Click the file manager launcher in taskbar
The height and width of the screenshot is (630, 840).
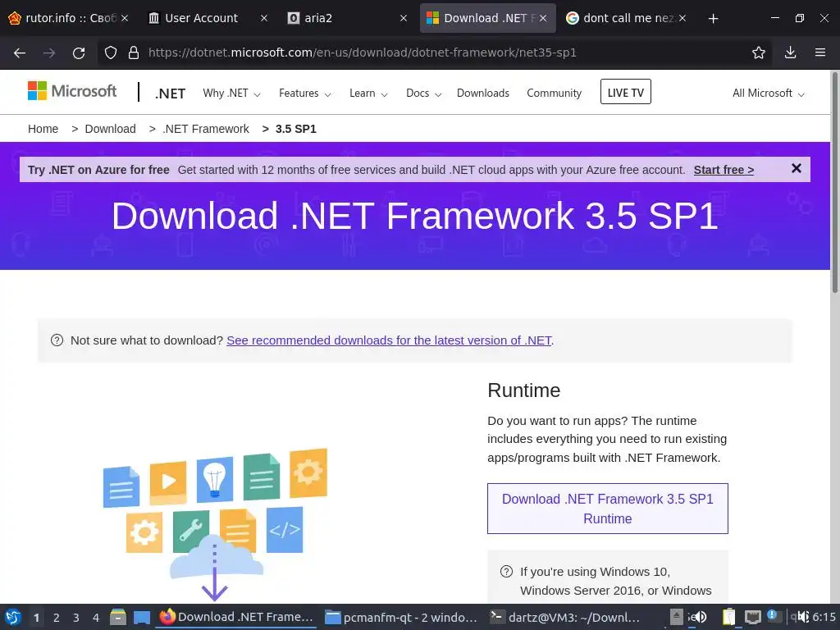tap(118, 617)
